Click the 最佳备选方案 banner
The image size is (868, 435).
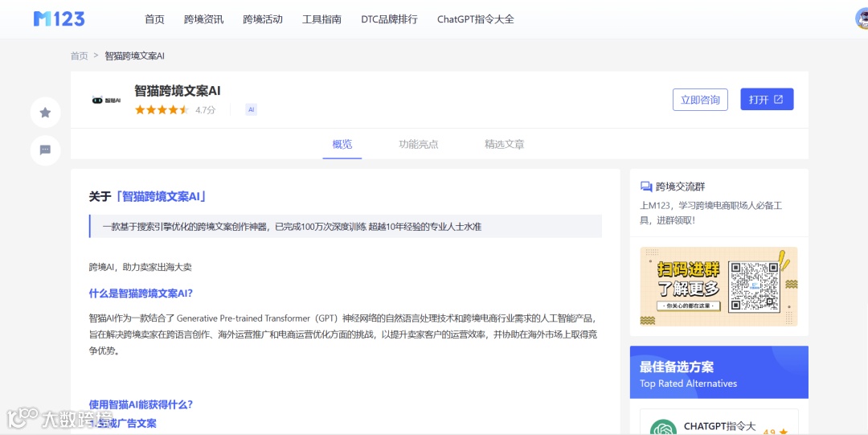(719, 372)
